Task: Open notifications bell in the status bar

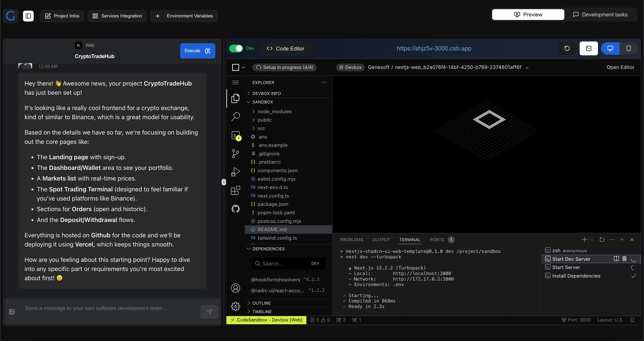Action: (633, 320)
